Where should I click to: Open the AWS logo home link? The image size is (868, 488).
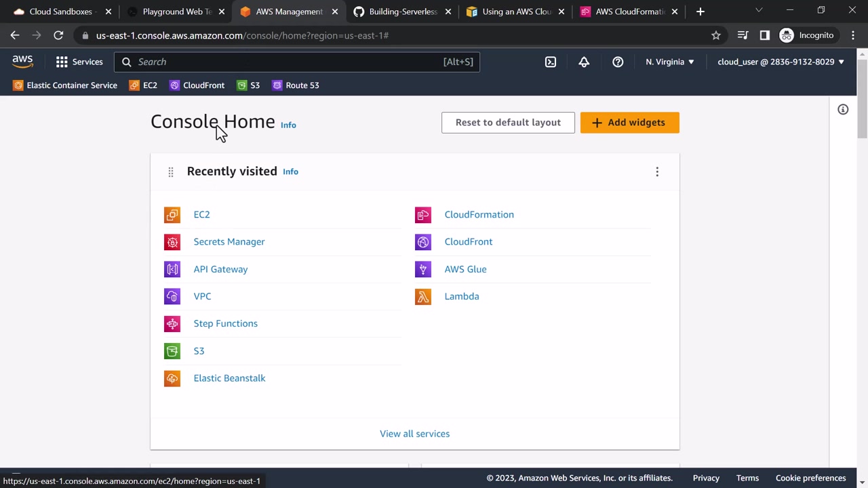click(x=22, y=62)
